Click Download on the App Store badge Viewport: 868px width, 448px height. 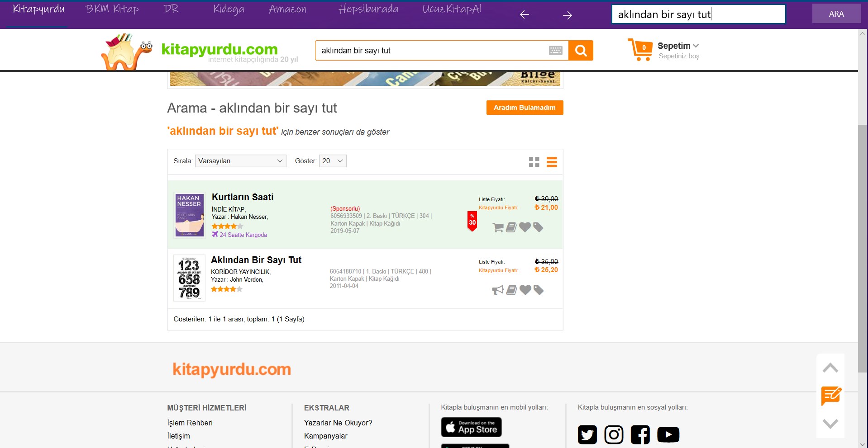472,427
